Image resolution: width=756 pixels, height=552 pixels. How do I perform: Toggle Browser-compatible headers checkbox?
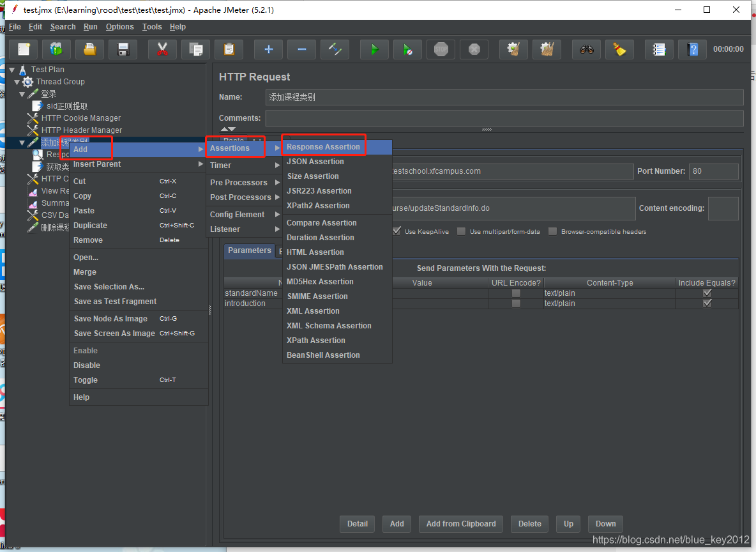(x=553, y=231)
